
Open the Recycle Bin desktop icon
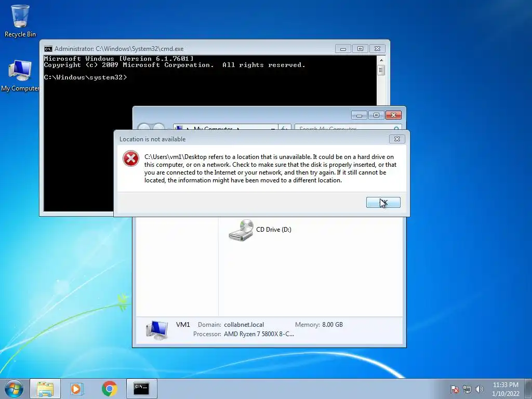pos(20,21)
